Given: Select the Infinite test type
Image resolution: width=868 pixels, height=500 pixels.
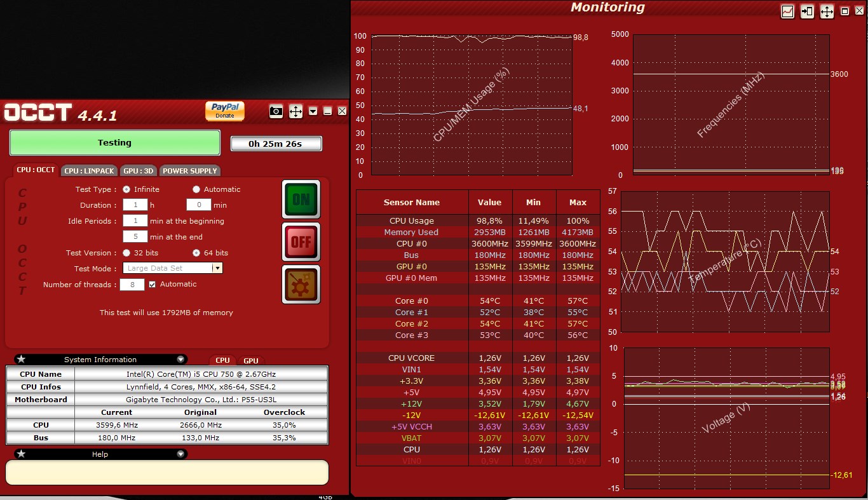Looking at the screenshot, I should tap(126, 189).
